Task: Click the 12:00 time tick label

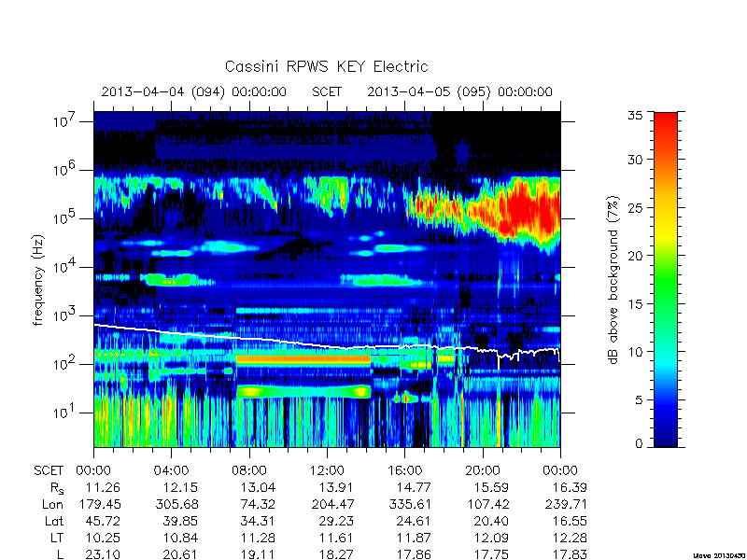Action: tap(327, 471)
